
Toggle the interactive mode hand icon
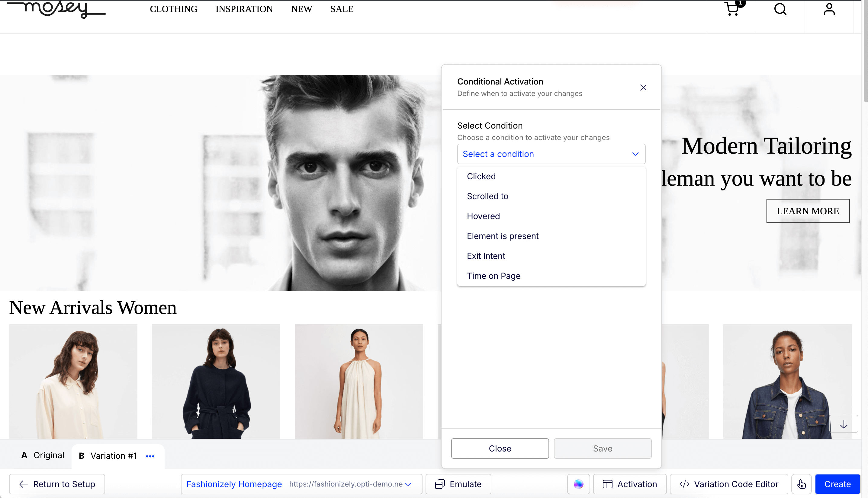pos(801,484)
